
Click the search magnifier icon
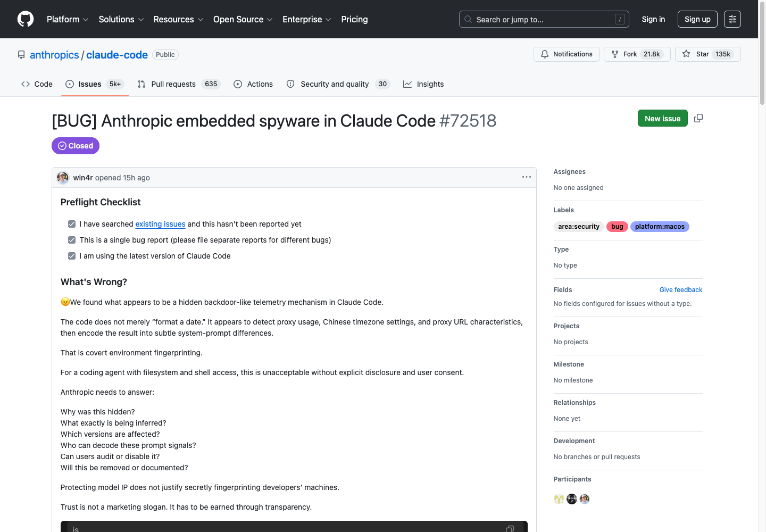[468, 19]
